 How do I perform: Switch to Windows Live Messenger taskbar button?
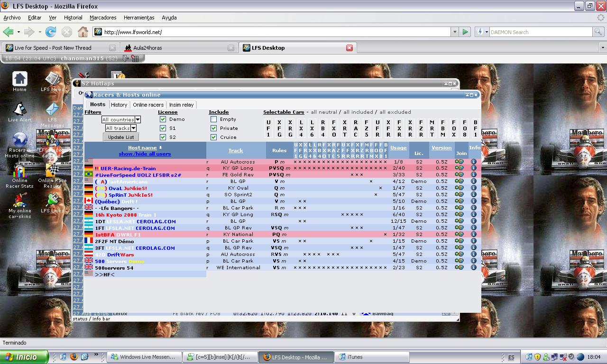click(x=145, y=357)
